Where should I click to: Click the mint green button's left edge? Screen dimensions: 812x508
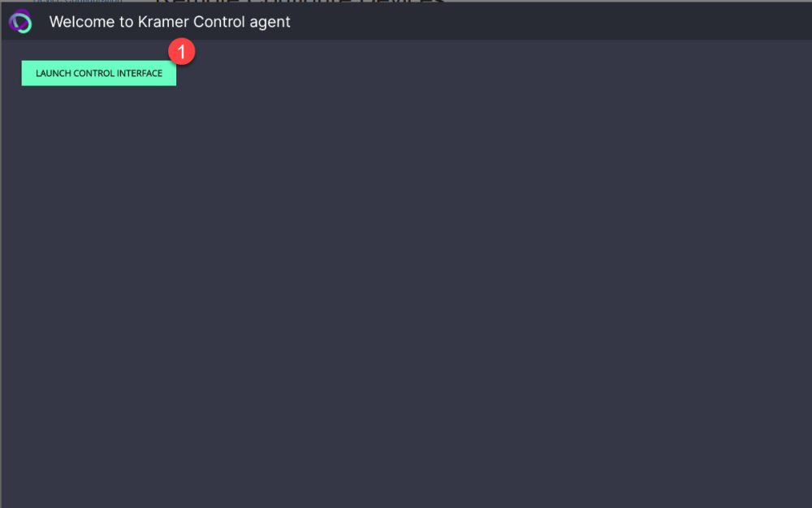click(24, 73)
